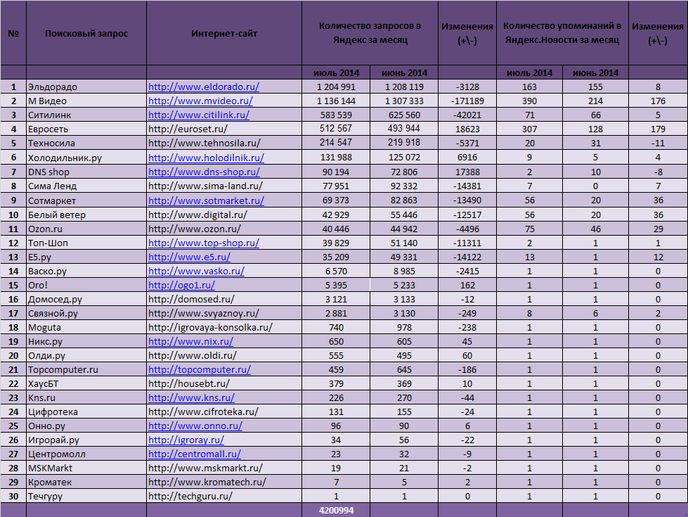
Task: Click the news change value 179
Action: (x=658, y=129)
